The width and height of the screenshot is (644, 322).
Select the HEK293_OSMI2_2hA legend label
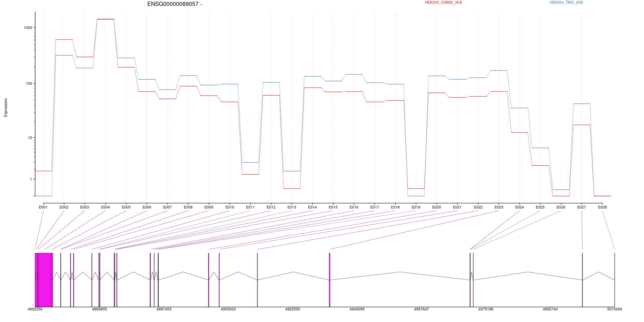click(443, 2)
